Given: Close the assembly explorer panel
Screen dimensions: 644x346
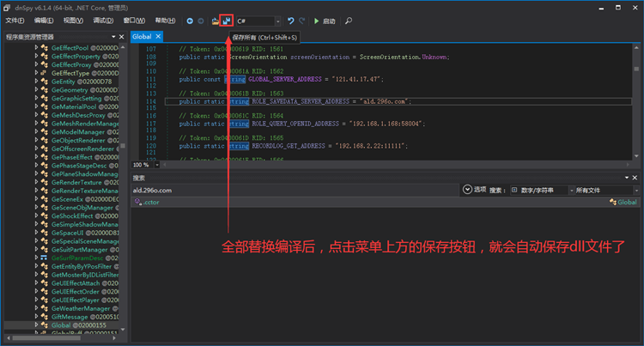Looking at the screenshot, I should pyautogui.click(x=123, y=37).
